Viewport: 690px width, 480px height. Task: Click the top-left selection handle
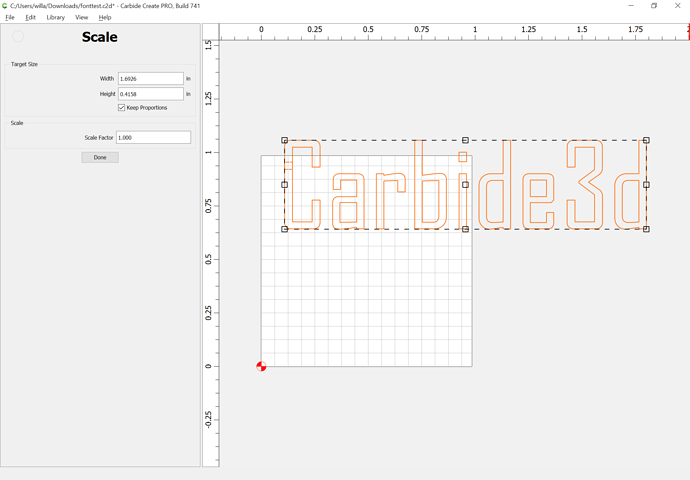(285, 140)
